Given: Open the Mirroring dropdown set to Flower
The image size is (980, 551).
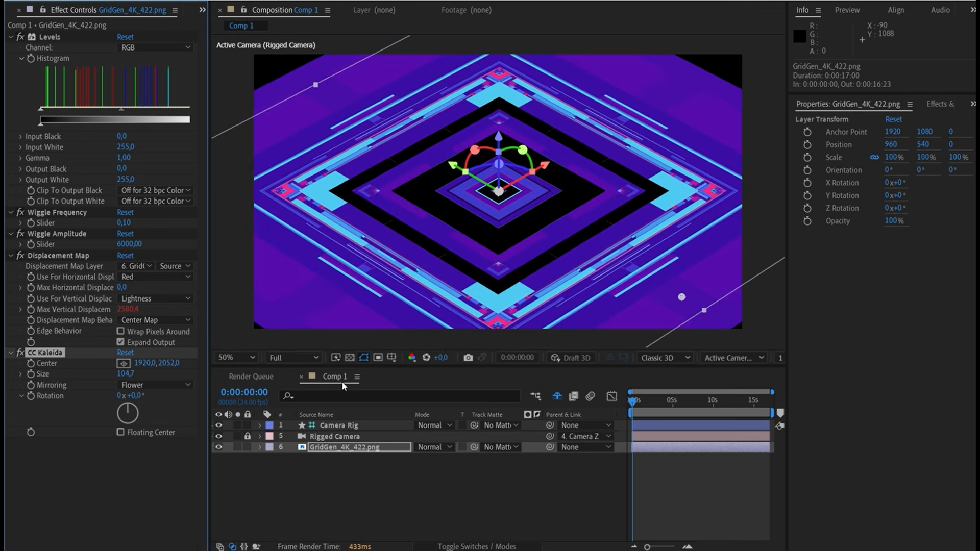Looking at the screenshot, I should (x=156, y=385).
